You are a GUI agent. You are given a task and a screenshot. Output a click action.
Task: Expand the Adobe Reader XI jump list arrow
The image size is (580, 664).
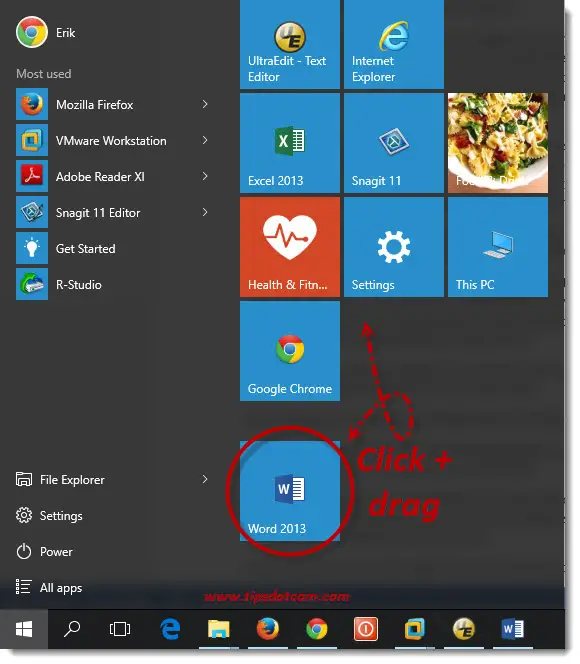(x=205, y=176)
